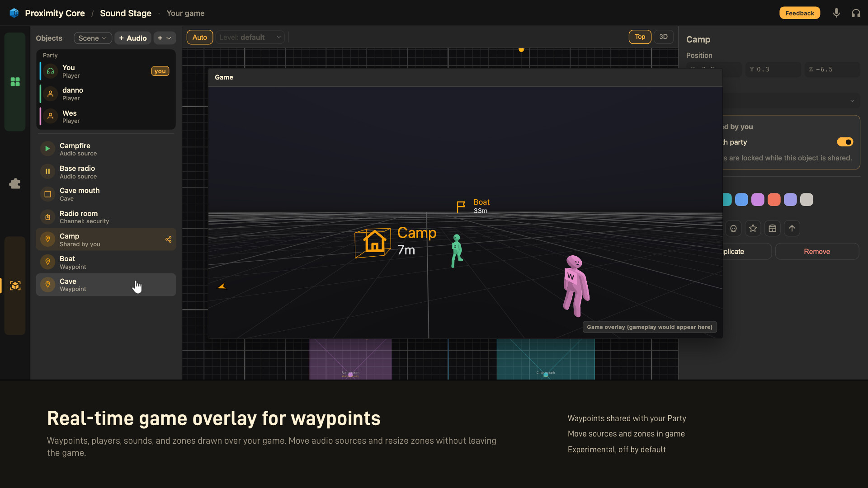Click the headphones icon in top bar

(856, 13)
